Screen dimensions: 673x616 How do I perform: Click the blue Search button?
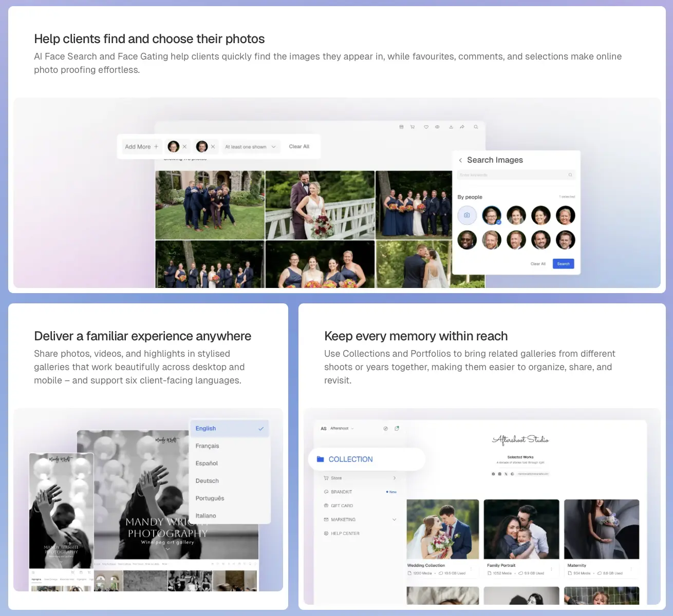click(x=564, y=264)
